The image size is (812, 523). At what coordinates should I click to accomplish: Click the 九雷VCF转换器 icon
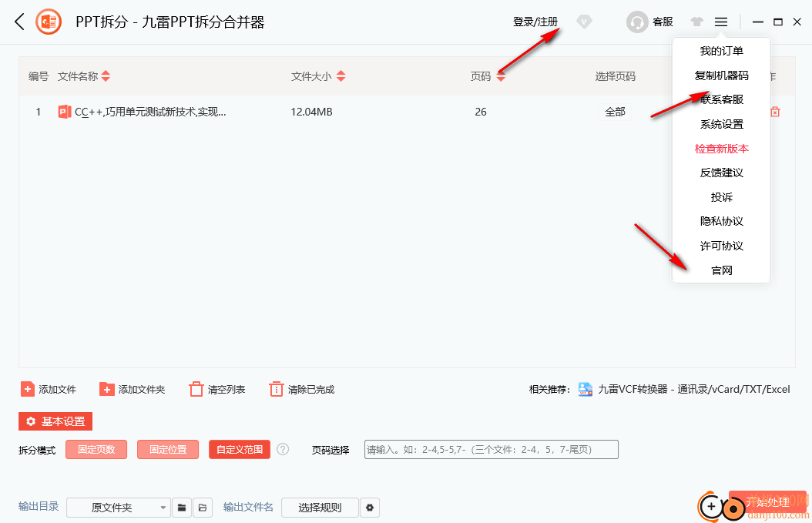click(586, 389)
